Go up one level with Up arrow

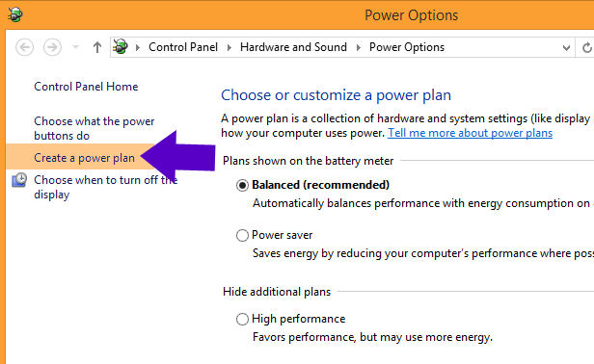point(97,47)
